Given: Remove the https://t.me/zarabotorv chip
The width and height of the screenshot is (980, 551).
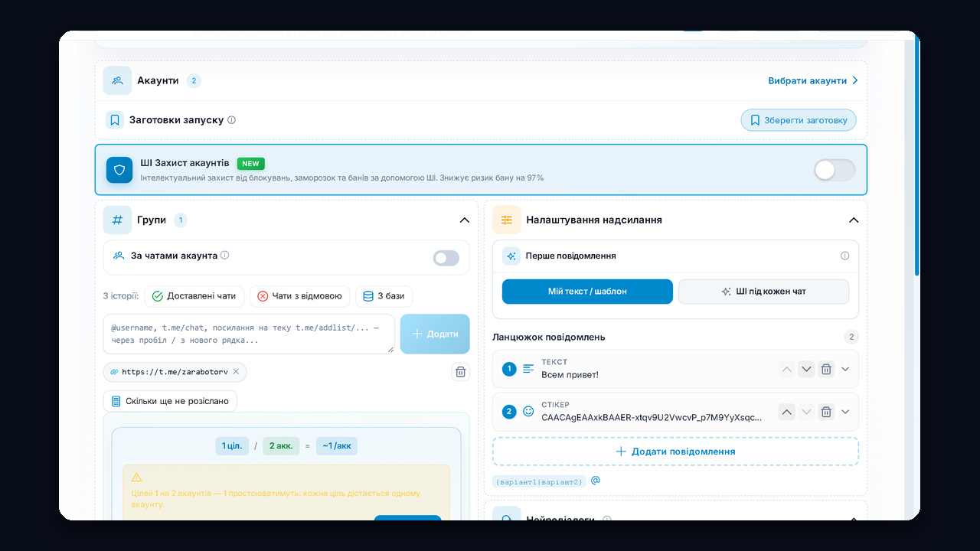Looking at the screenshot, I should (x=236, y=372).
